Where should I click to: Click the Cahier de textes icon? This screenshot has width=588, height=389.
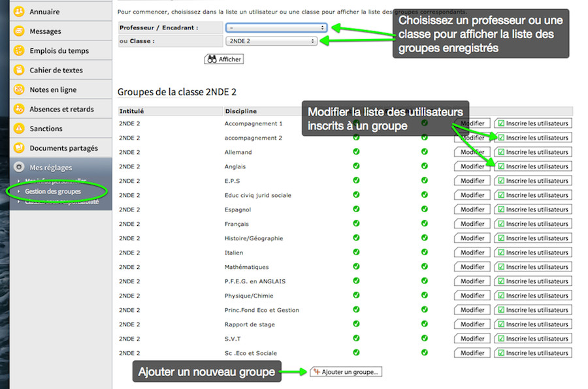[x=19, y=70]
